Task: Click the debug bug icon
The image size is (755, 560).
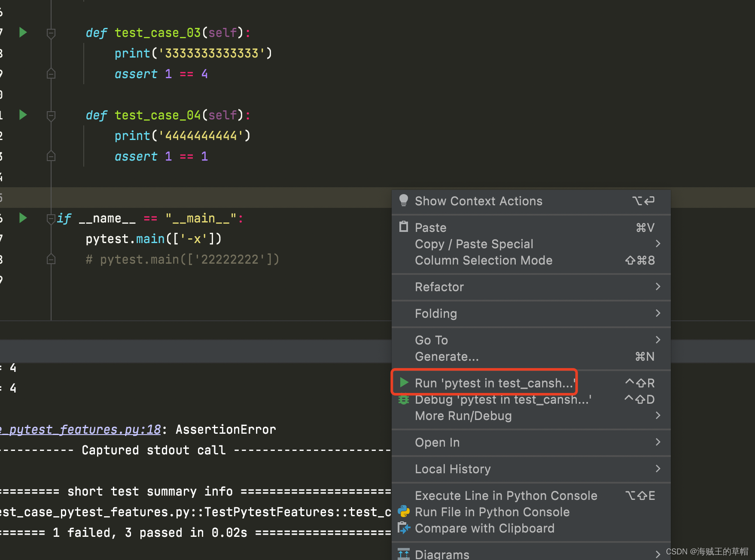Action: point(404,399)
